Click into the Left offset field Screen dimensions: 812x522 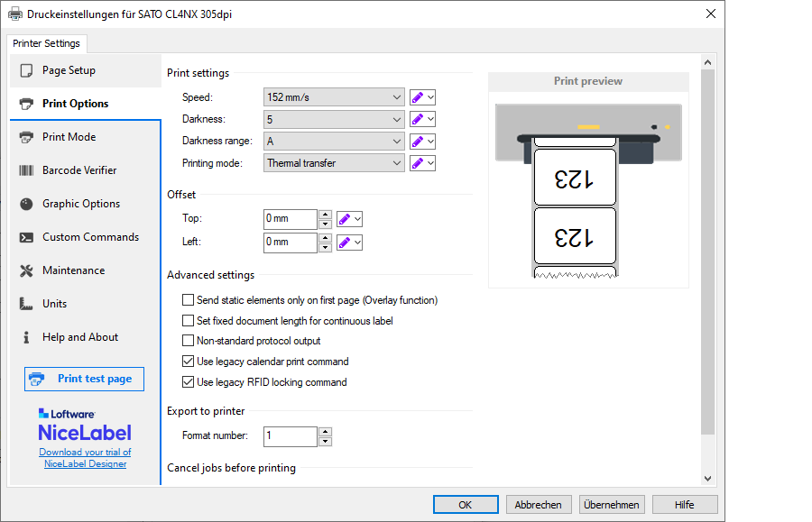(290, 243)
